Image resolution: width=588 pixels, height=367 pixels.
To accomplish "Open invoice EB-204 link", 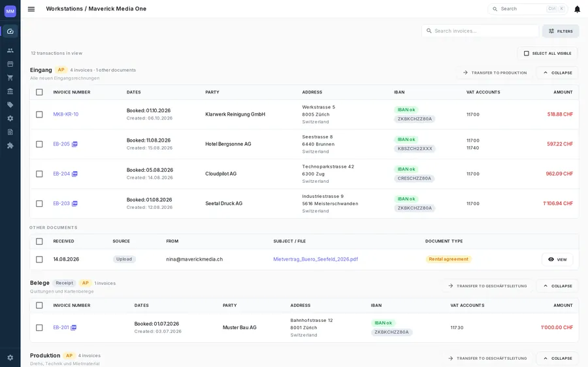I will tap(61, 174).
